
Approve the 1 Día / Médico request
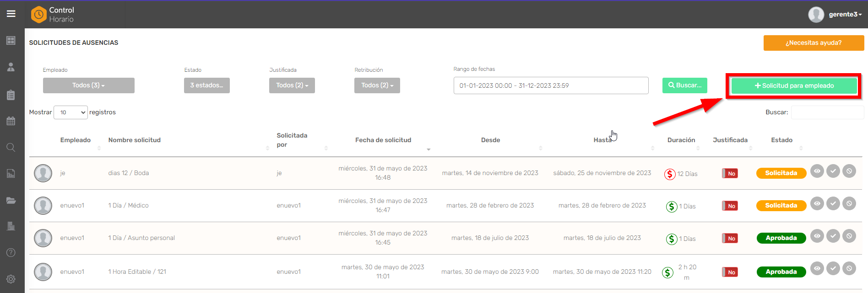point(833,203)
